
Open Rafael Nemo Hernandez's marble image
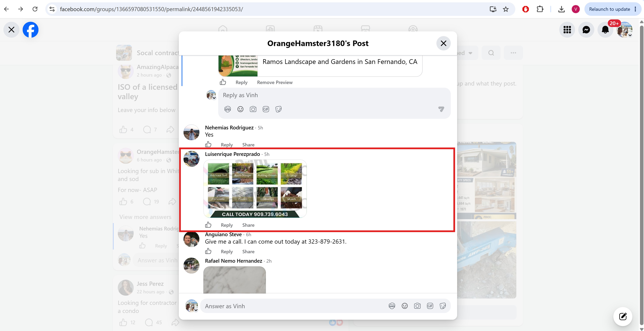coord(235,280)
